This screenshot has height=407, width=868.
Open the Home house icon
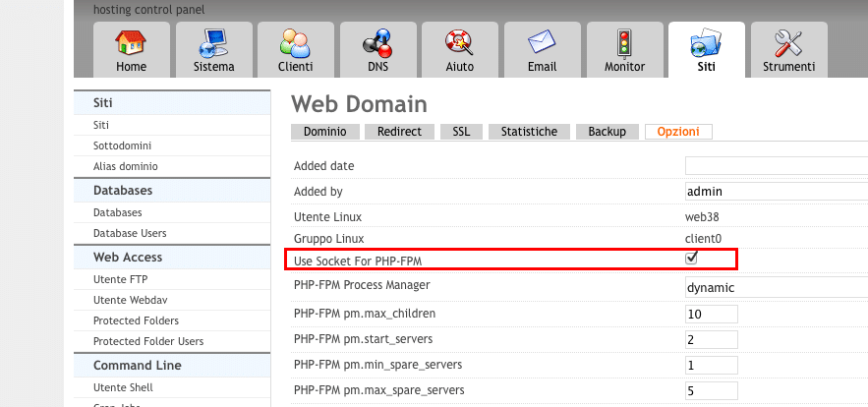131,42
